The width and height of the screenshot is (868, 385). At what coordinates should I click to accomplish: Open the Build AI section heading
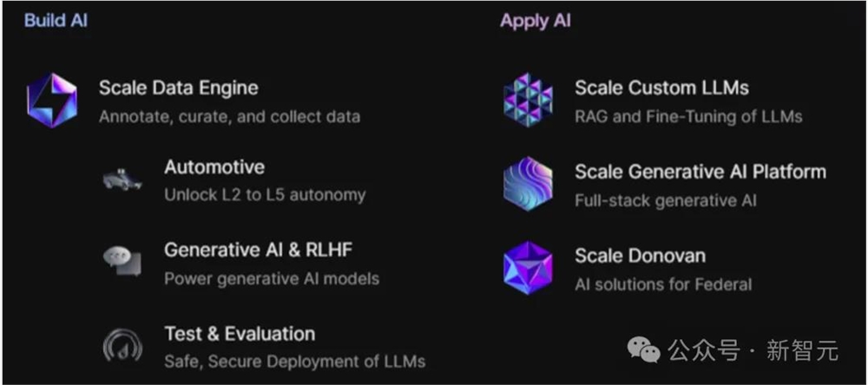(56, 21)
